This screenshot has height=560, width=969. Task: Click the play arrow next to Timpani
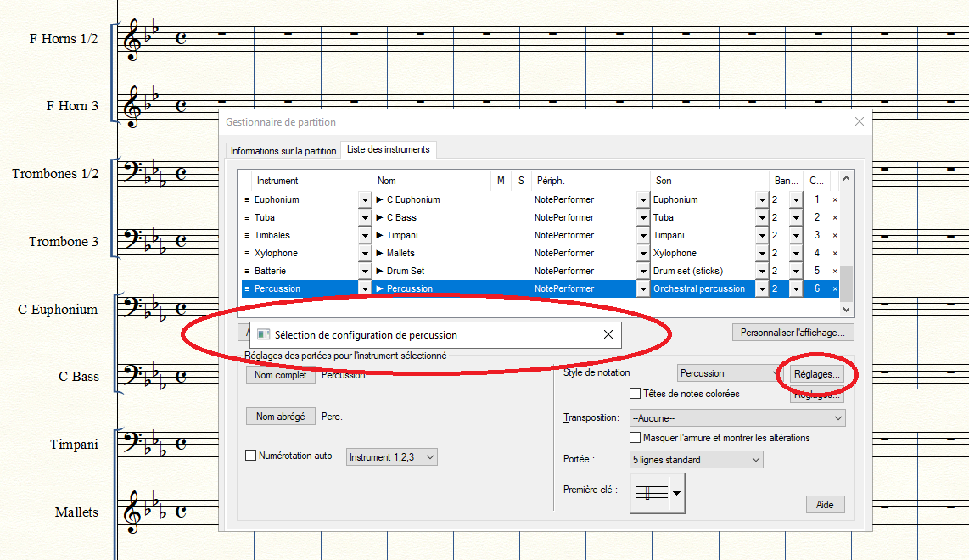(380, 236)
